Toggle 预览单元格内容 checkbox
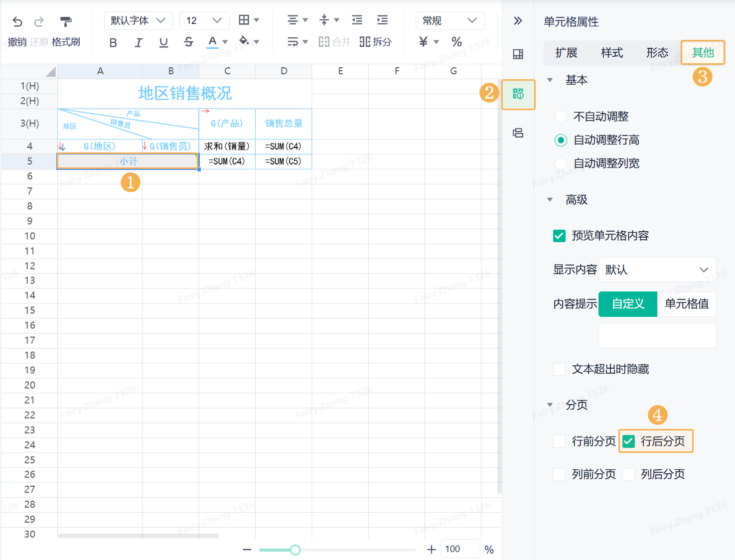 559,236
